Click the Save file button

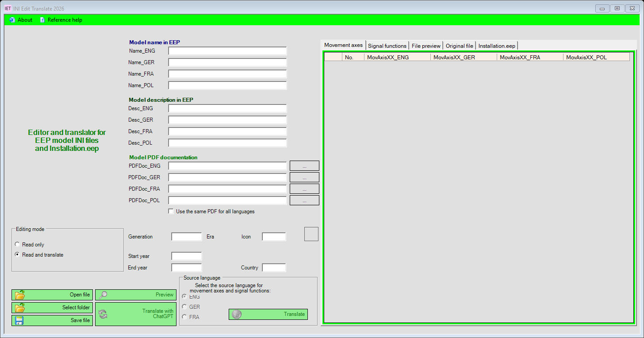point(52,320)
